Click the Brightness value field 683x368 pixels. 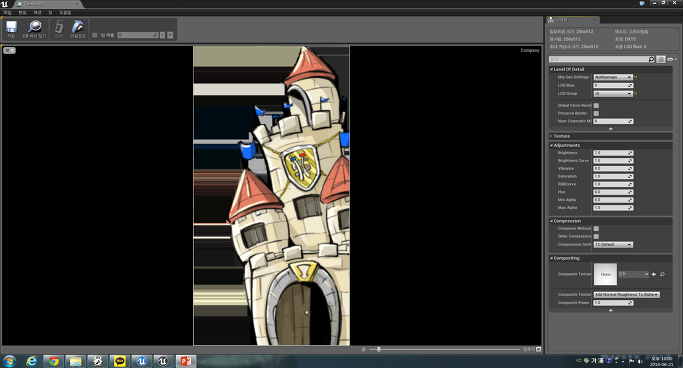(613, 153)
